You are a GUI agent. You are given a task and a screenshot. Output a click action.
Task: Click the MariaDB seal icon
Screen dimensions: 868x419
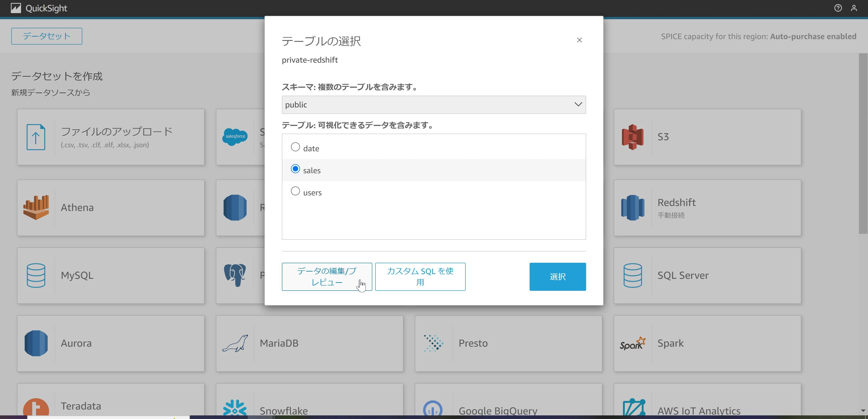point(235,343)
